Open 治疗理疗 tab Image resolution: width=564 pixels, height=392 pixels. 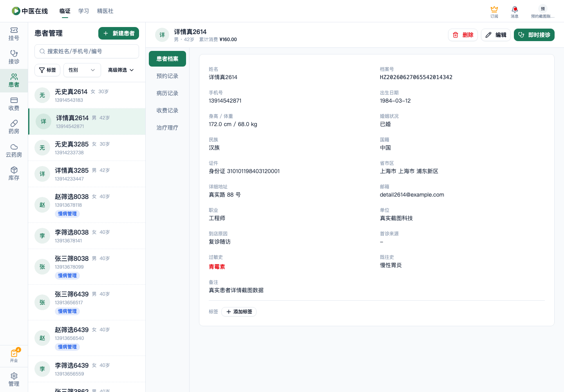[167, 128]
